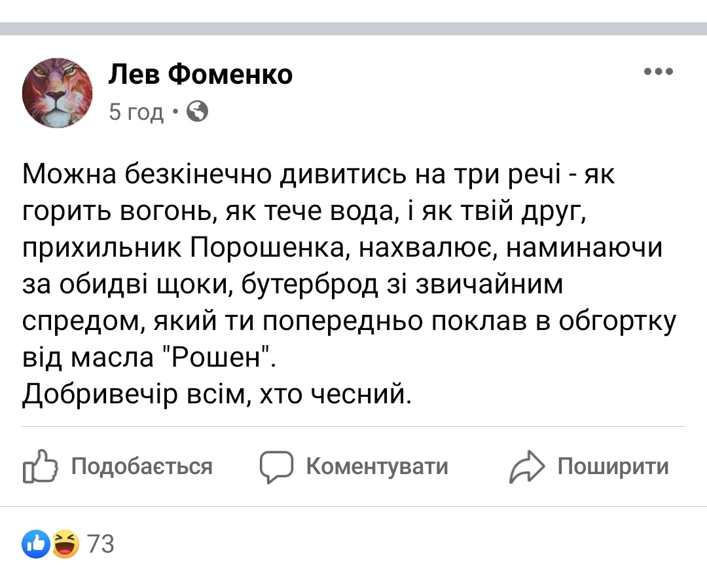
Task: Click the thumbs-up outline icon
Action: [x=40, y=466]
